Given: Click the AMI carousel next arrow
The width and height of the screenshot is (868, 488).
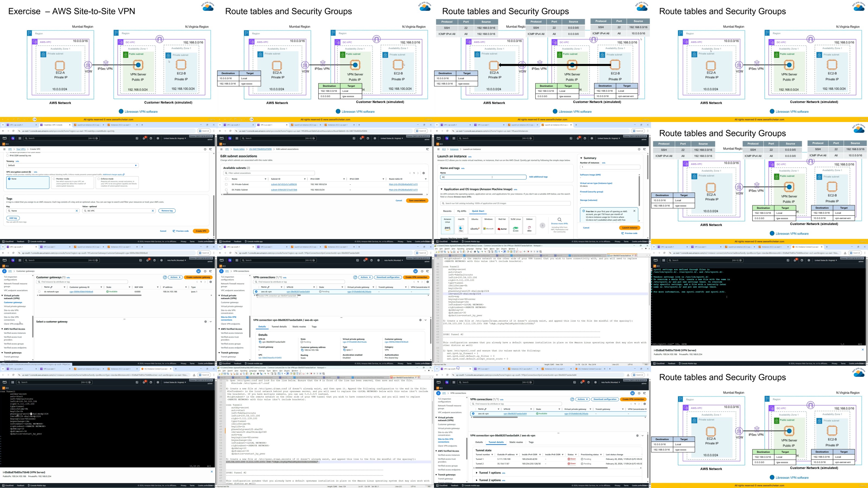Looking at the screenshot, I should coord(542,226).
